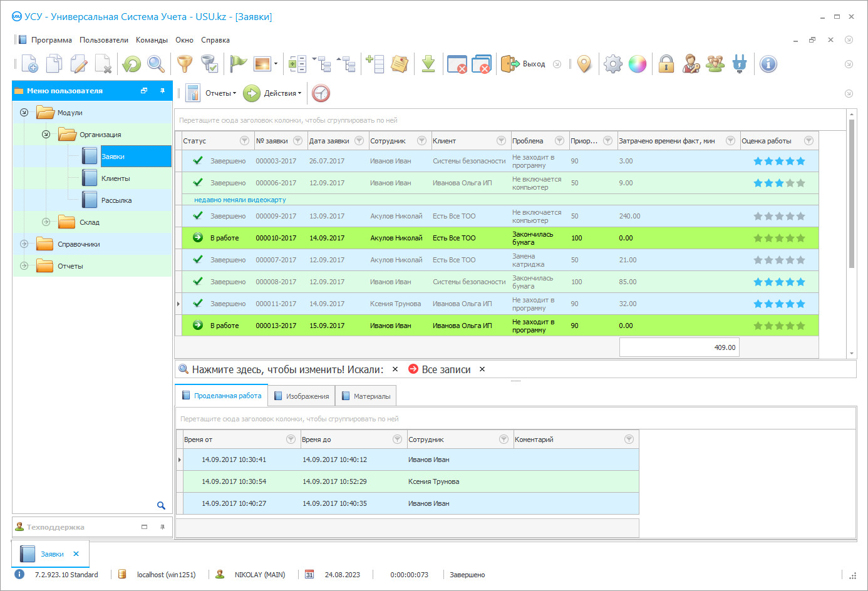Click the collapse tree nodes icon

(x=346, y=64)
